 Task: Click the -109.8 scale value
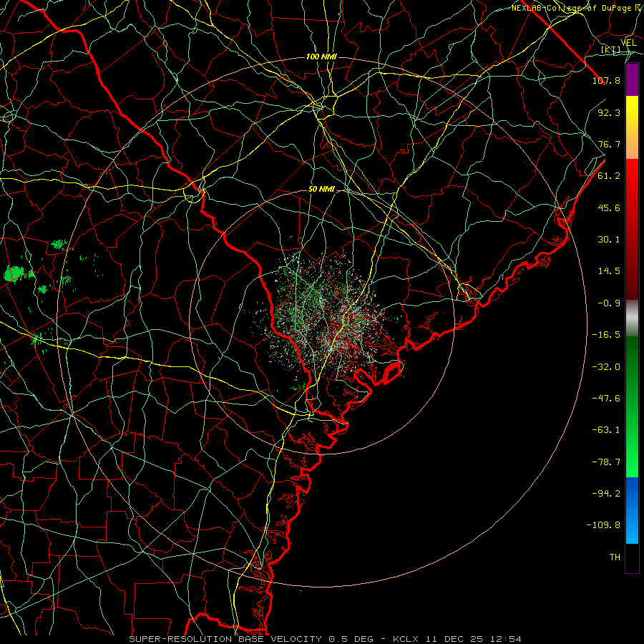tap(603, 525)
